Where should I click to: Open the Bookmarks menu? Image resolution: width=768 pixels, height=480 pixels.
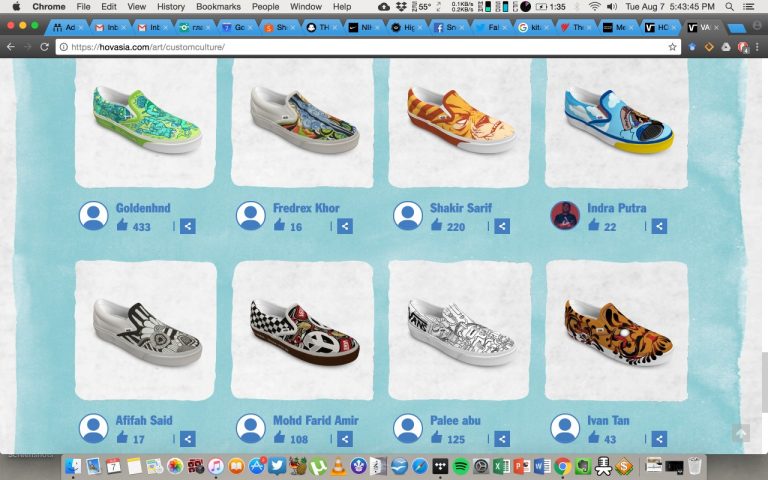(x=218, y=7)
